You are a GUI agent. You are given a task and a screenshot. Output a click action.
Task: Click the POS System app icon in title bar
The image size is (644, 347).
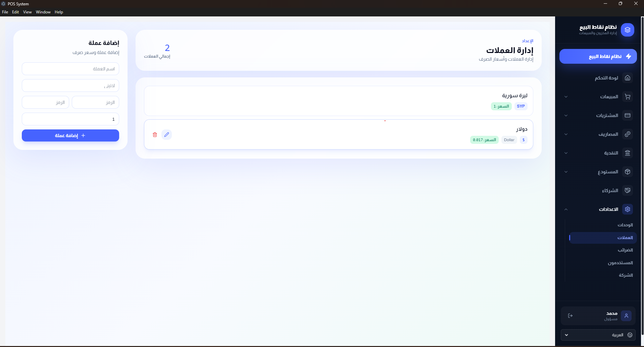(x=3, y=4)
